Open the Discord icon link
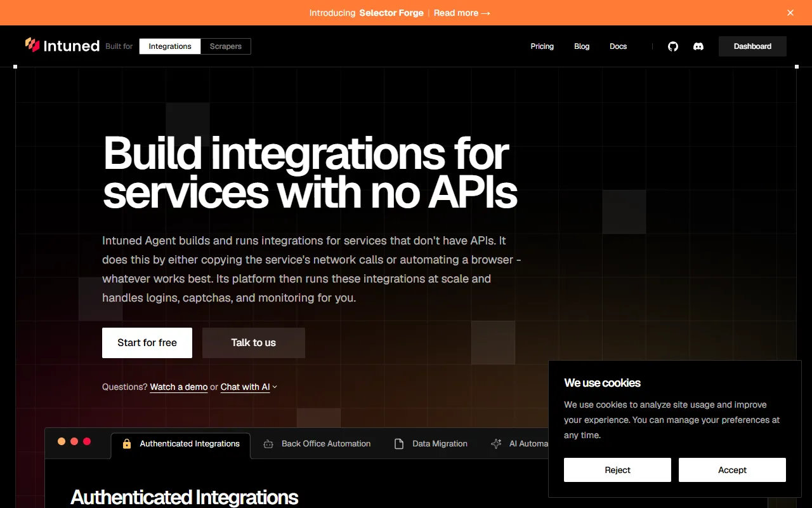Image resolution: width=812 pixels, height=508 pixels. [698, 46]
